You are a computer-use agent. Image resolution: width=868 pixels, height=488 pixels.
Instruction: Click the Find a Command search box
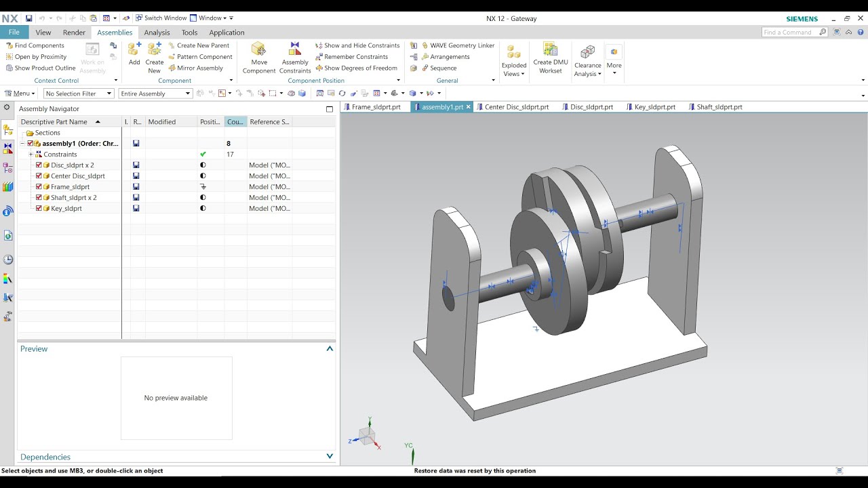794,33
